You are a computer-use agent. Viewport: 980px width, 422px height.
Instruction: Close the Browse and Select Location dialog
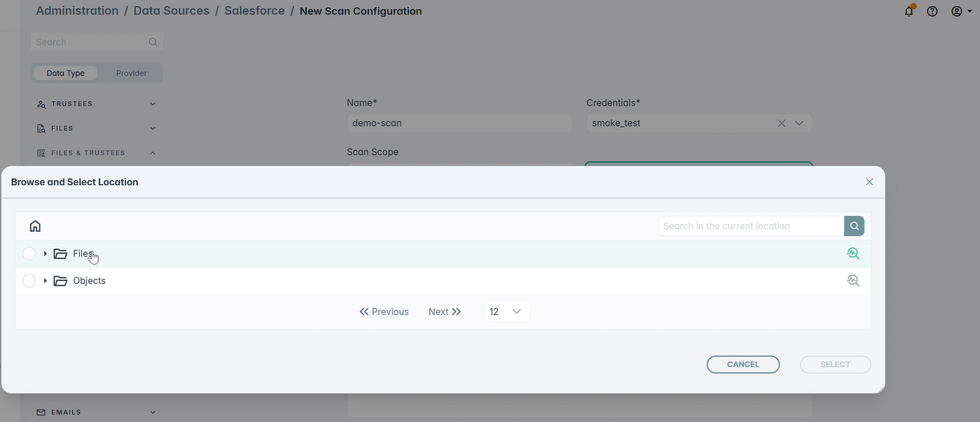(x=870, y=182)
